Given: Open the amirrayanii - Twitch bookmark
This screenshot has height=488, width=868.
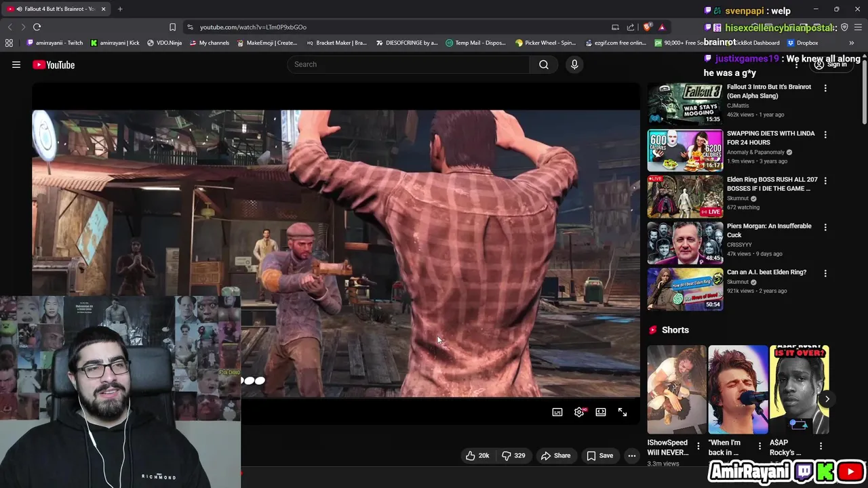Looking at the screenshot, I should pos(54,43).
